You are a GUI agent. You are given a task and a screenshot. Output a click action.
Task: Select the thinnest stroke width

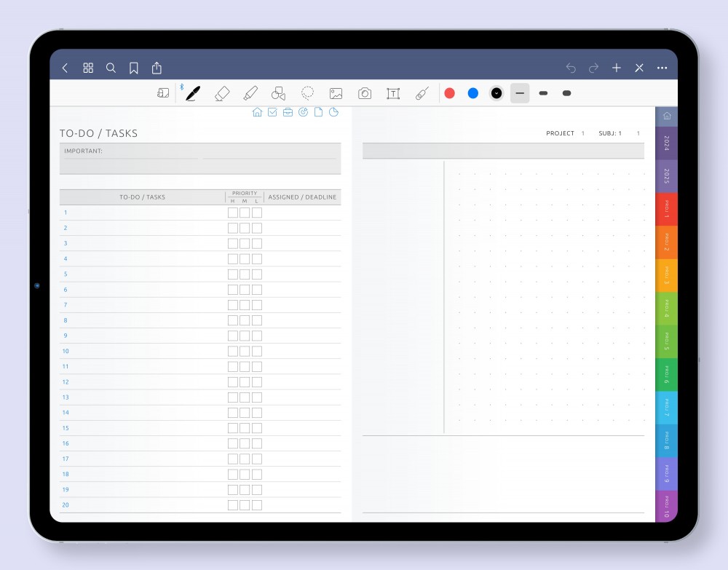520,93
